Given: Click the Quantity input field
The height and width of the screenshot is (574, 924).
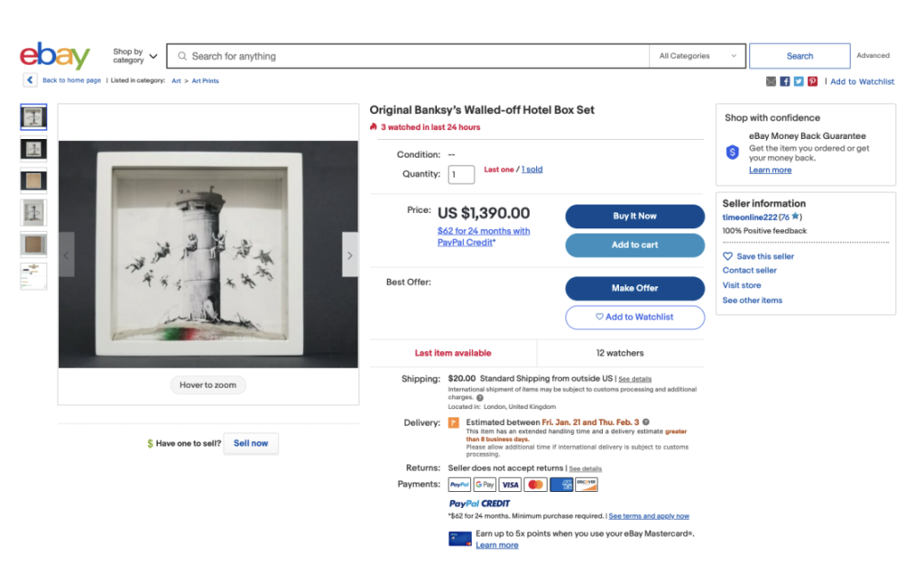Looking at the screenshot, I should (x=461, y=174).
